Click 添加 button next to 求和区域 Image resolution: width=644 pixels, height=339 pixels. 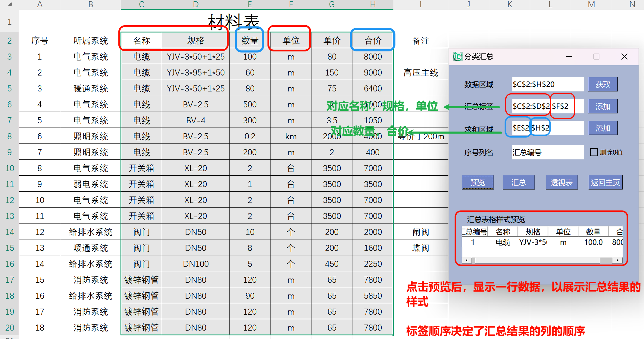click(x=603, y=128)
